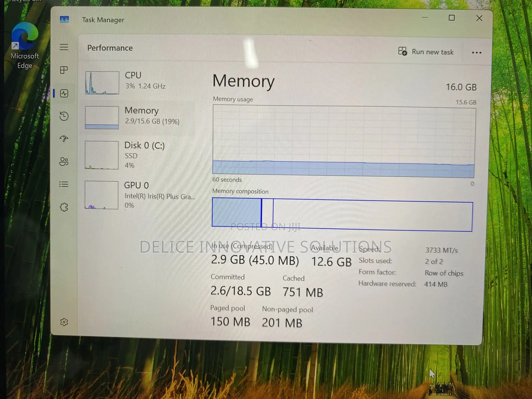
Task: Select GPU 0 performance item
Action: (x=139, y=195)
